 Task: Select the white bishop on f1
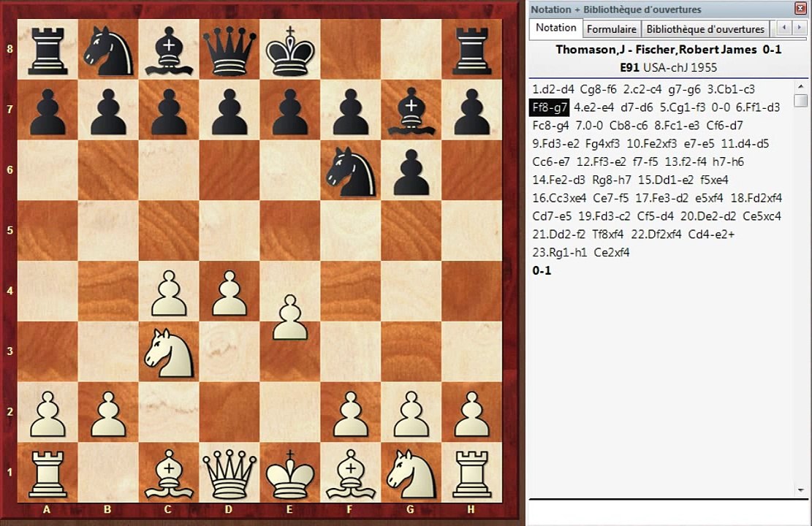[x=351, y=473]
